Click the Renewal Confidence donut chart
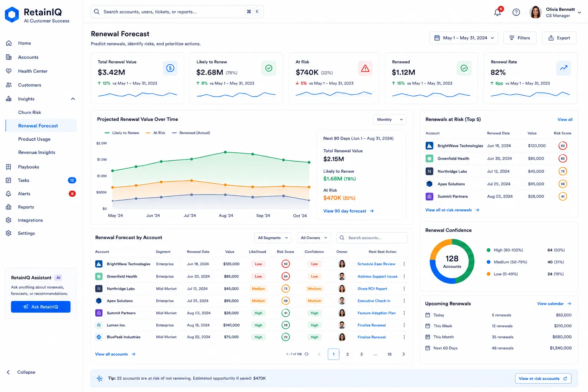Screen dimensions: 588x392 click(452, 261)
